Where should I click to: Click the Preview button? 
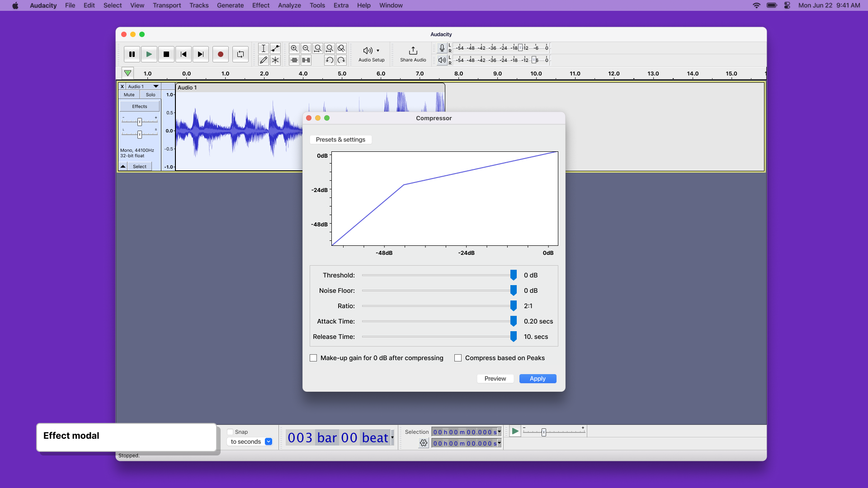pos(495,379)
